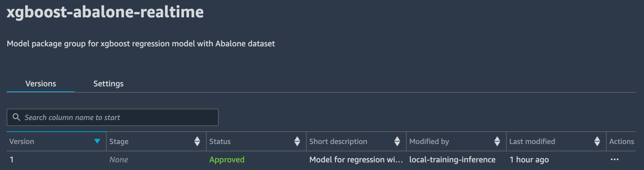Sort by Short description using its arrows
Image resolution: width=644 pixels, height=170 pixels.
[x=397, y=141]
